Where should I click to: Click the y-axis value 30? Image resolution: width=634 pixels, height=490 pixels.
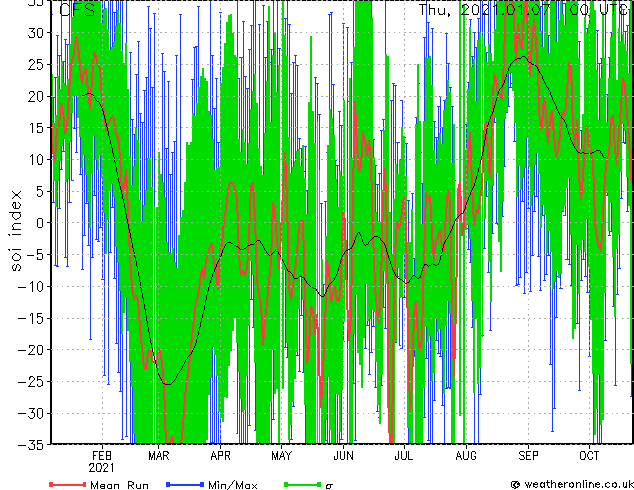(36, 33)
